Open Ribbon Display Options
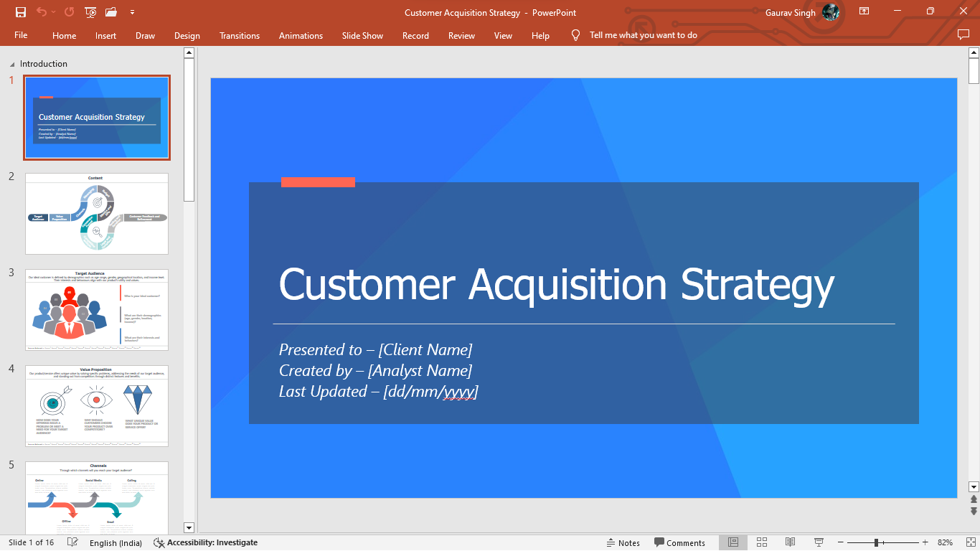 pyautogui.click(x=864, y=11)
